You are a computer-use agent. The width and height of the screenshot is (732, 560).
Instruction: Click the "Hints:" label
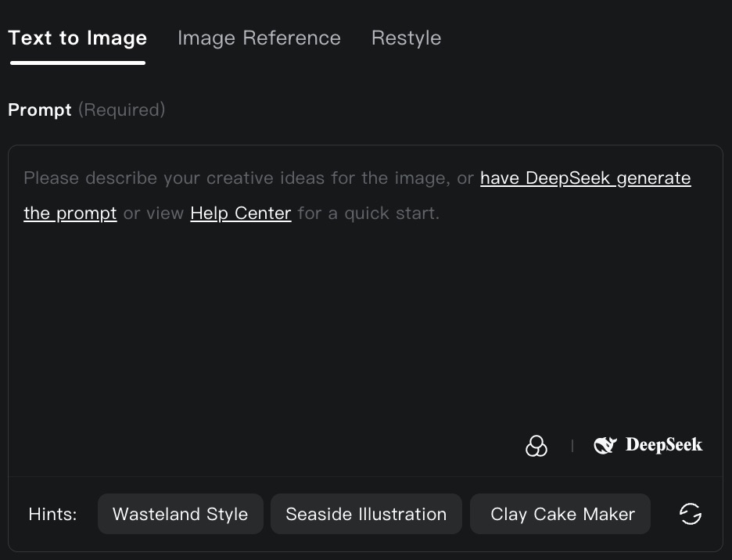point(53,514)
